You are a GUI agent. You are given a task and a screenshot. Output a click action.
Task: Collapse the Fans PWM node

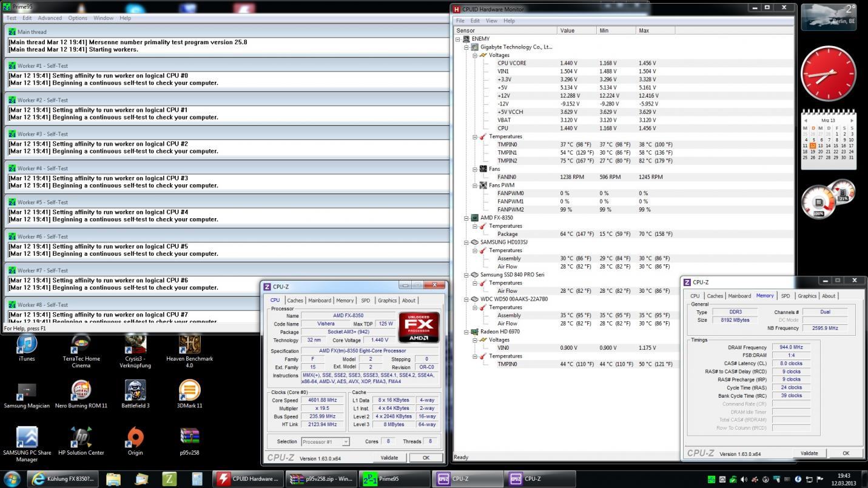tap(475, 185)
